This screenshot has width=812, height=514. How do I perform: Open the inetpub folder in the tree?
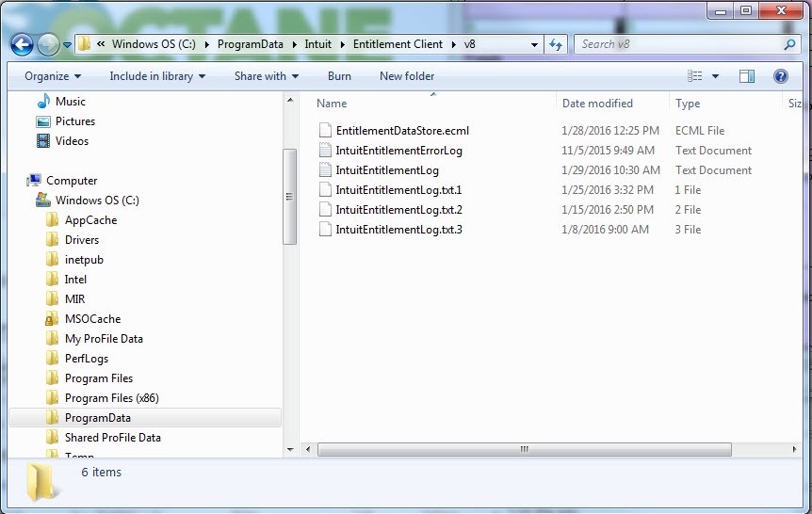point(84,260)
